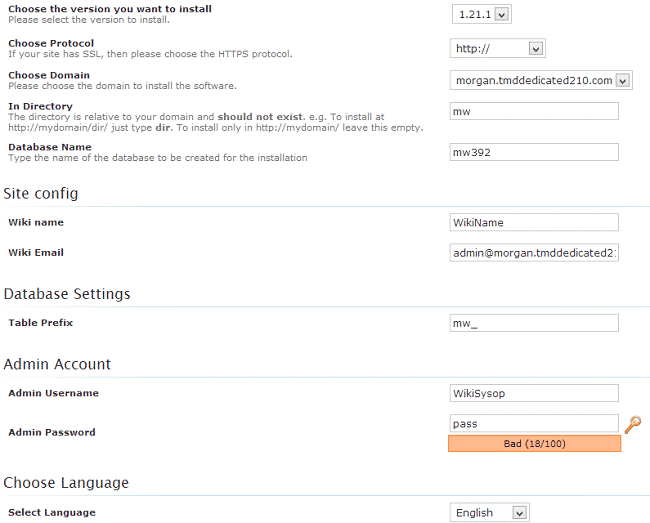Click the Wiki name input box

click(534, 222)
